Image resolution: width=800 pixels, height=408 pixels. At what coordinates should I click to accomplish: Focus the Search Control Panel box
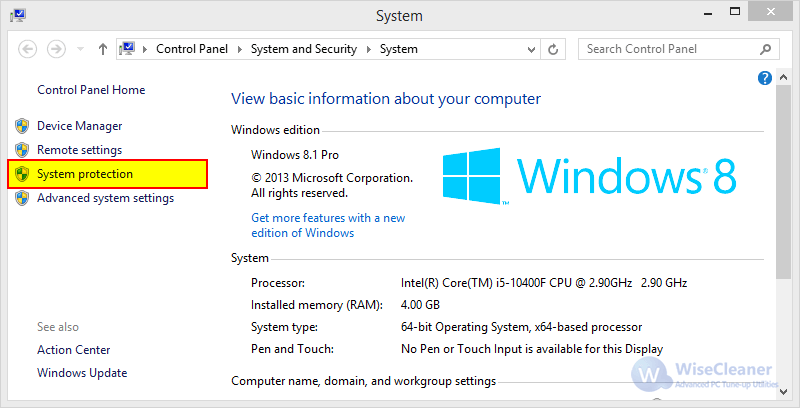(x=679, y=49)
